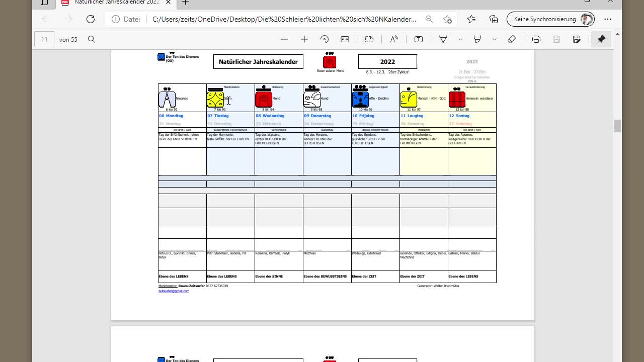The height and width of the screenshot is (362, 644).
Task: Click the Save disk icon
Action: tap(556, 39)
